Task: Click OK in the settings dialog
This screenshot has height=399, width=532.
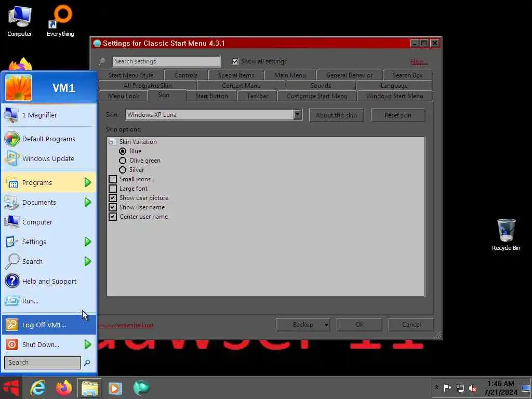Action: click(360, 325)
